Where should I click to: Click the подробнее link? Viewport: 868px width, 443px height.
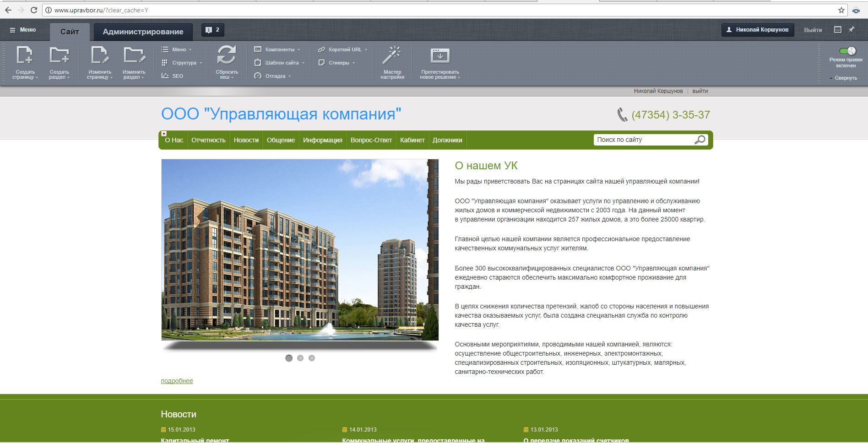[177, 381]
